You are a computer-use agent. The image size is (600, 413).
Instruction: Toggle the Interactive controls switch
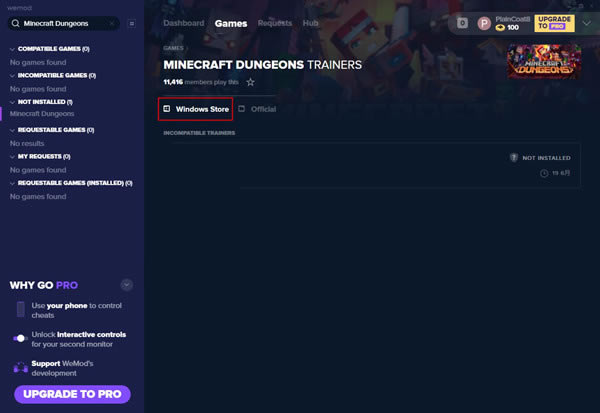pyautogui.click(x=20, y=339)
